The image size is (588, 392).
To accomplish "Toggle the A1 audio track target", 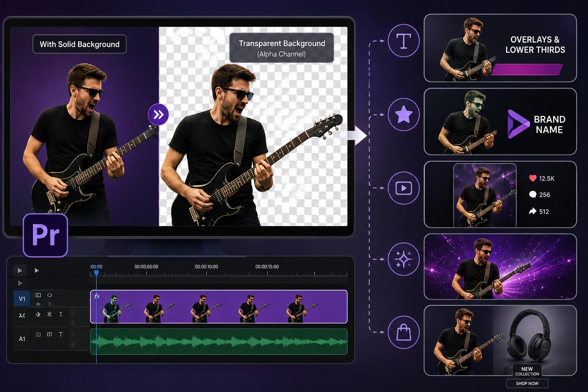I will [22, 339].
